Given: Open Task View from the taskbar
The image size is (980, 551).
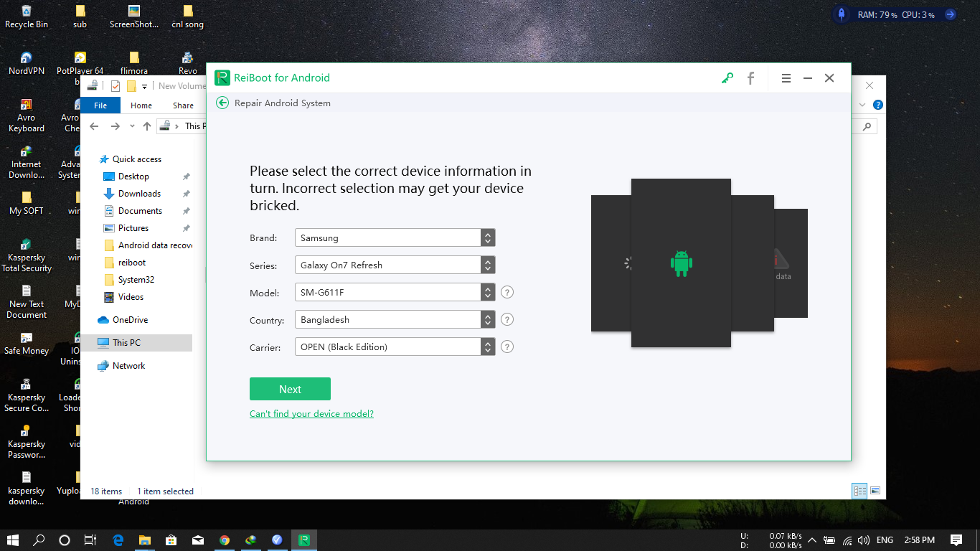Looking at the screenshot, I should [x=90, y=540].
